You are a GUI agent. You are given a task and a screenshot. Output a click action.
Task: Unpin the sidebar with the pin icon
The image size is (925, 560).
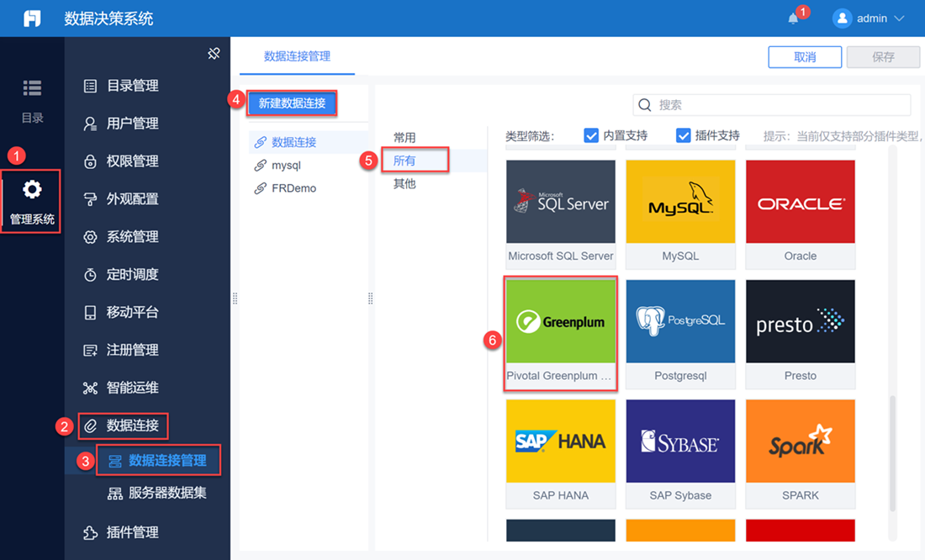pos(214,54)
